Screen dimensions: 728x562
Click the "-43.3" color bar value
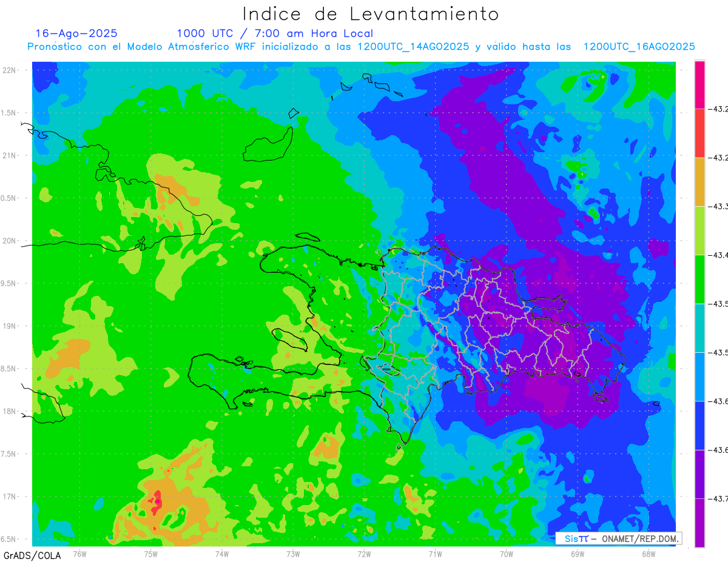pyautogui.click(x=718, y=207)
